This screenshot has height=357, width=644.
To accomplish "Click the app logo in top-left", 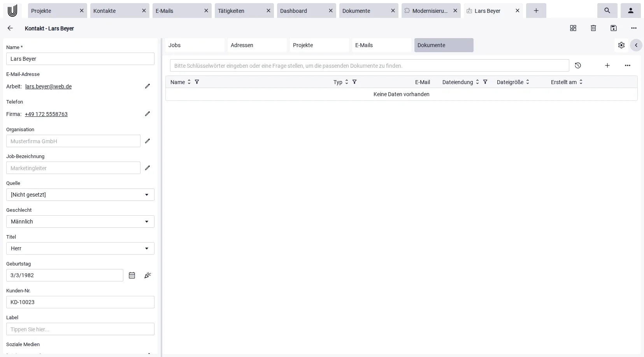I will 12,11.
